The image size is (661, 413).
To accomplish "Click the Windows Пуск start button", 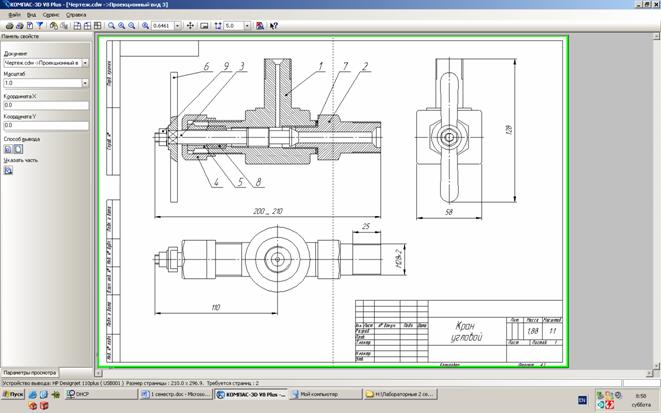I will (14, 394).
